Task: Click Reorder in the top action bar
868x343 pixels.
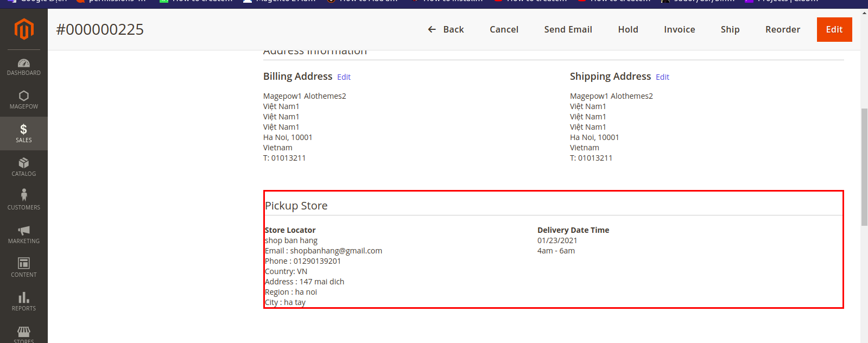Action: (x=782, y=29)
